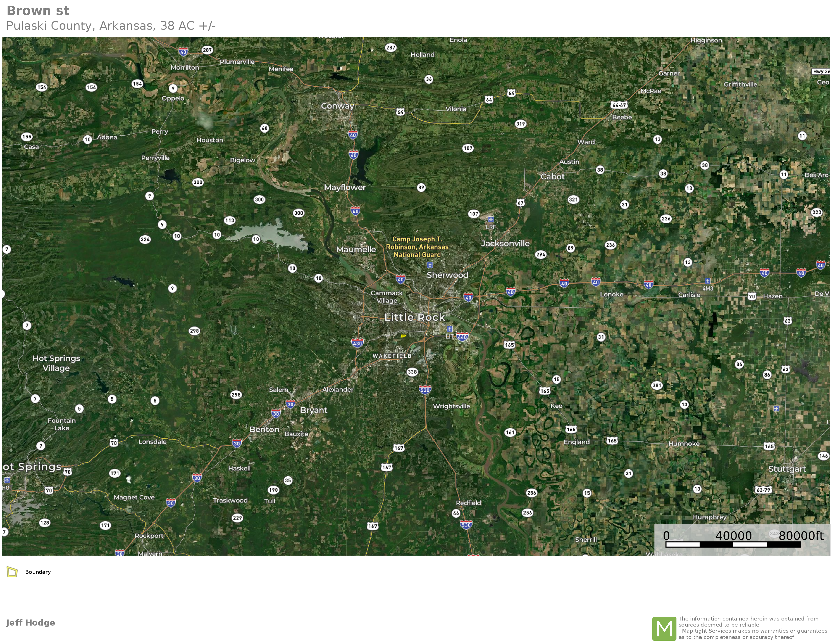Click the Interstate 430 shield
This screenshot has width=833, height=644.
click(357, 343)
